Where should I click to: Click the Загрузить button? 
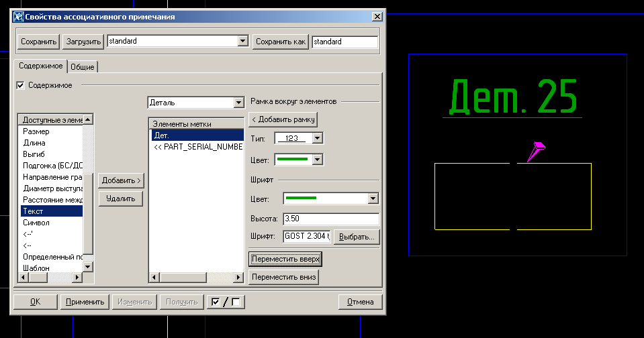pos(83,42)
